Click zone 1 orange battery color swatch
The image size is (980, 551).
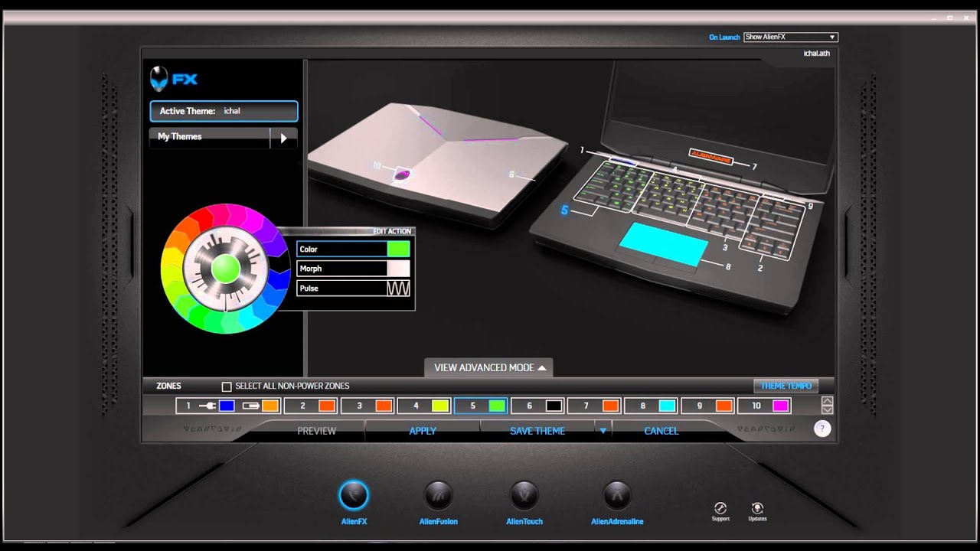[x=270, y=406]
